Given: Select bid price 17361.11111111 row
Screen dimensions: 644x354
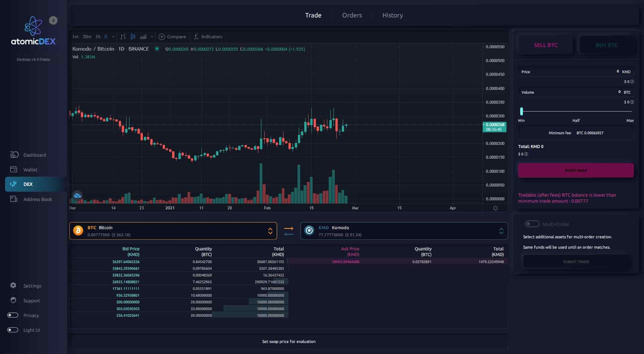Looking at the screenshot, I should (x=179, y=289).
